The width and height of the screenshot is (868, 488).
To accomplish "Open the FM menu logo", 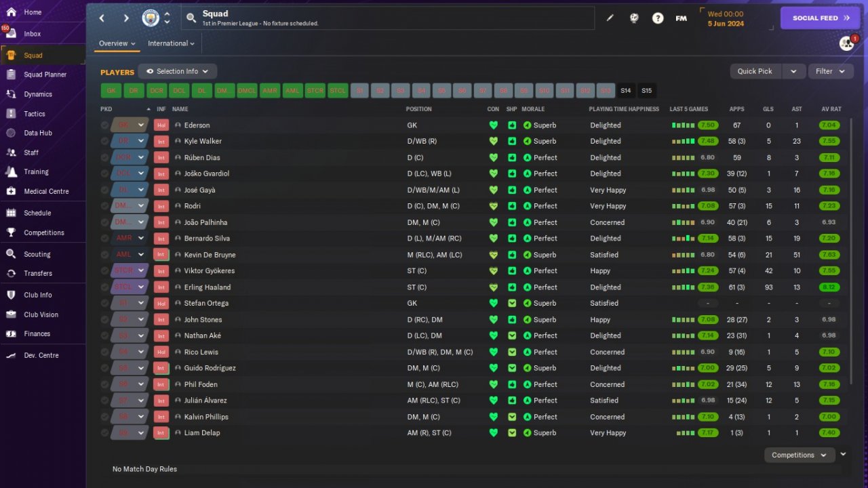I will [682, 18].
